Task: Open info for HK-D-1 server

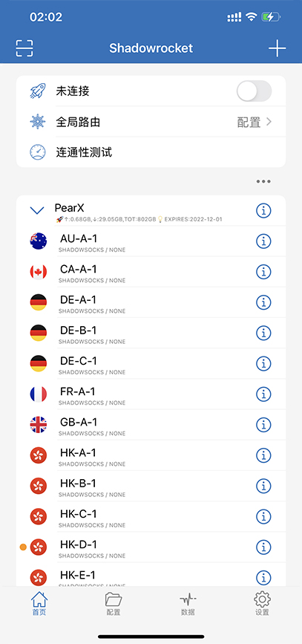Action: (263, 547)
